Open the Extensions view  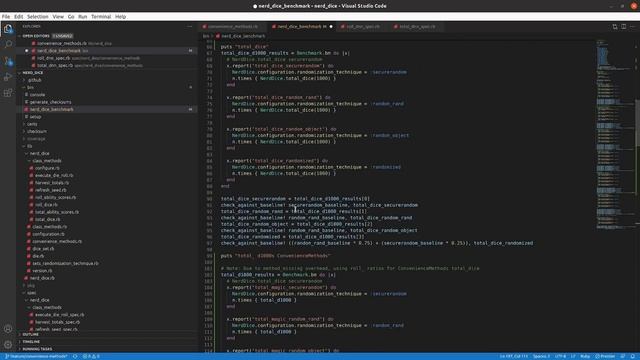coord(8,93)
